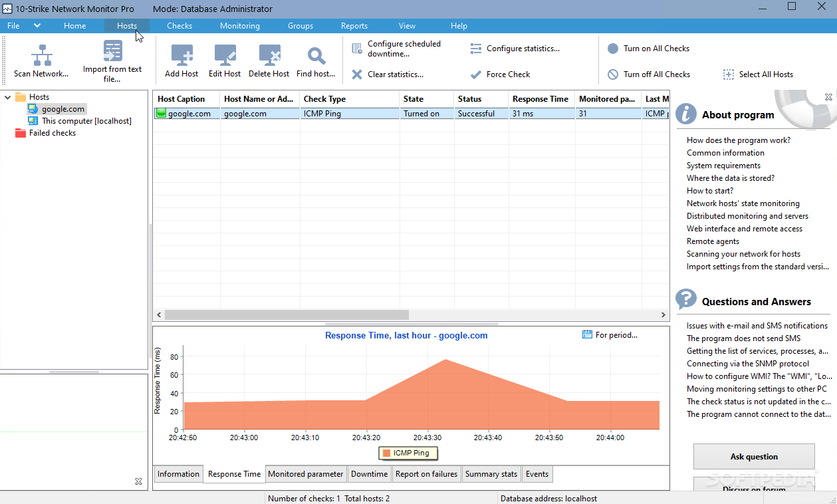Switch to the Home ribbon tab

click(x=75, y=26)
